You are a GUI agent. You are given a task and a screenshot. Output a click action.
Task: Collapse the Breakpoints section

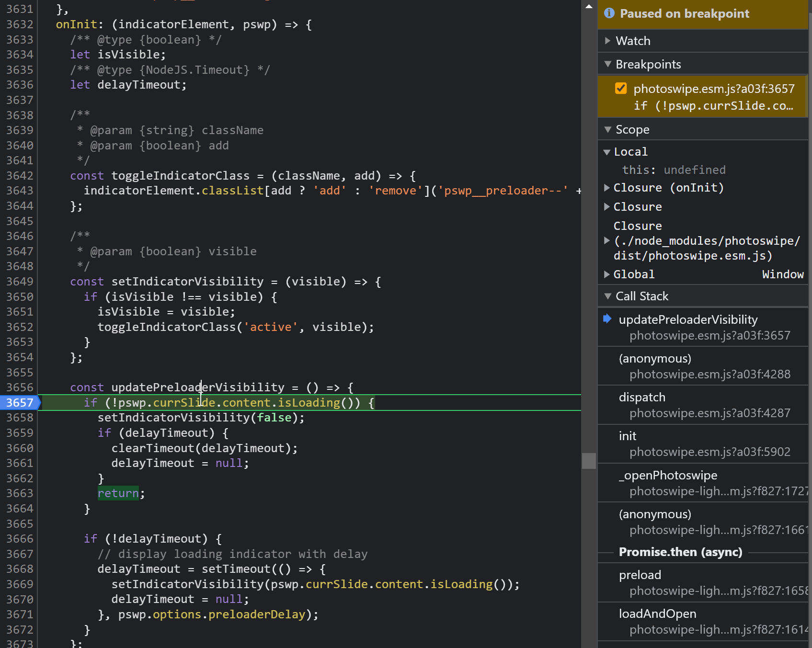click(608, 64)
